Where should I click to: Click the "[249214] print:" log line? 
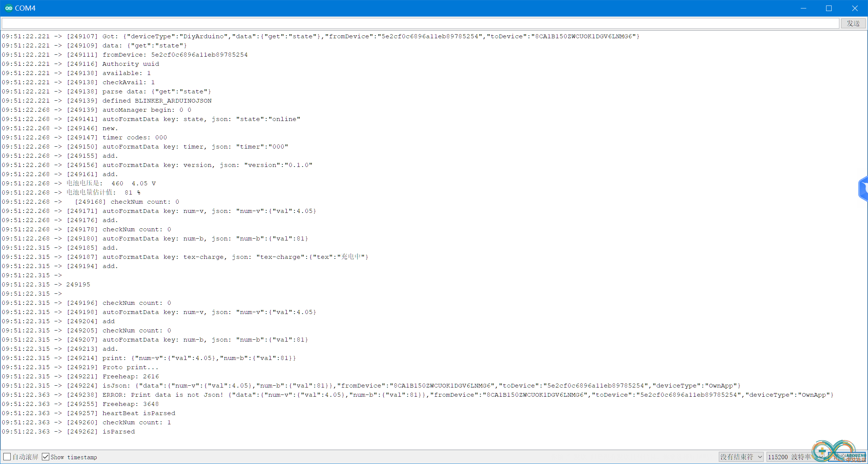149,358
